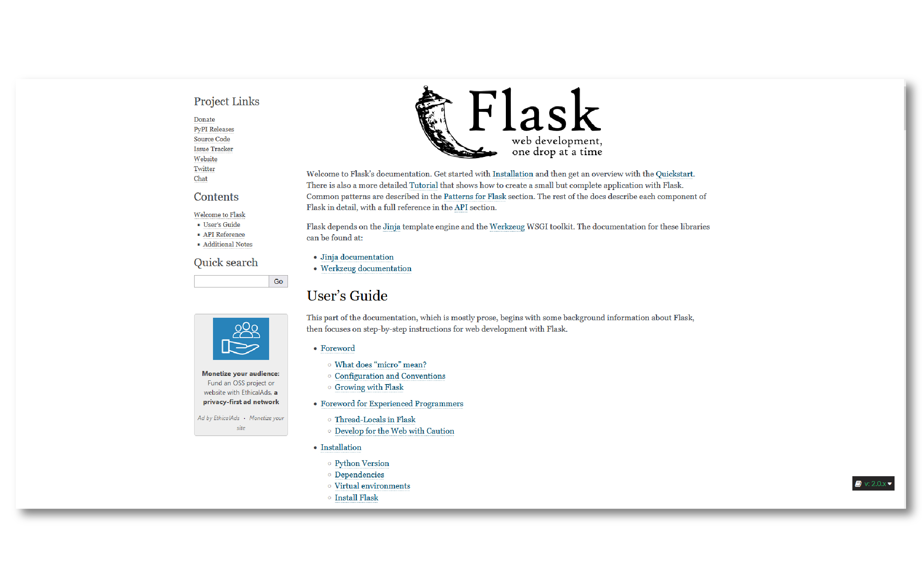Expand the API Reference contents item

tap(223, 234)
